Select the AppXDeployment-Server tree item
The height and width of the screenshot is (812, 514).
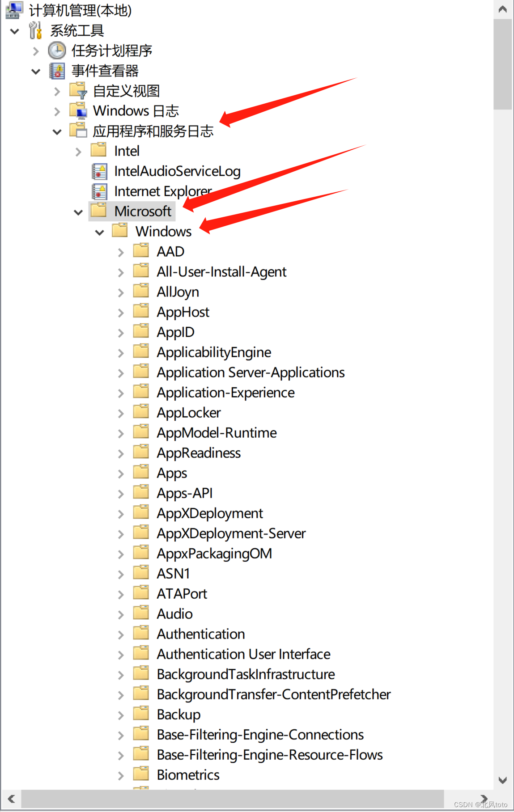tap(231, 533)
